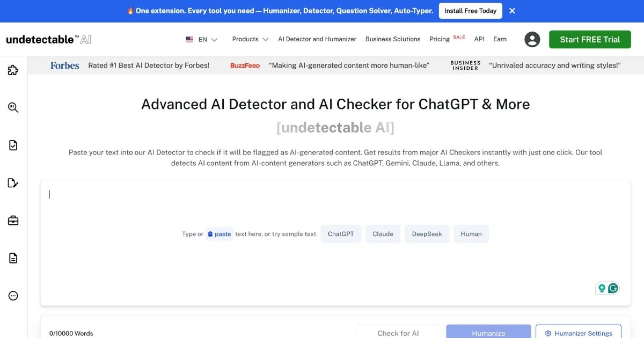Screen dimensions: 644x338
Task: Select the Human sample text chip
Action: pyautogui.click(x=471, y=234)
